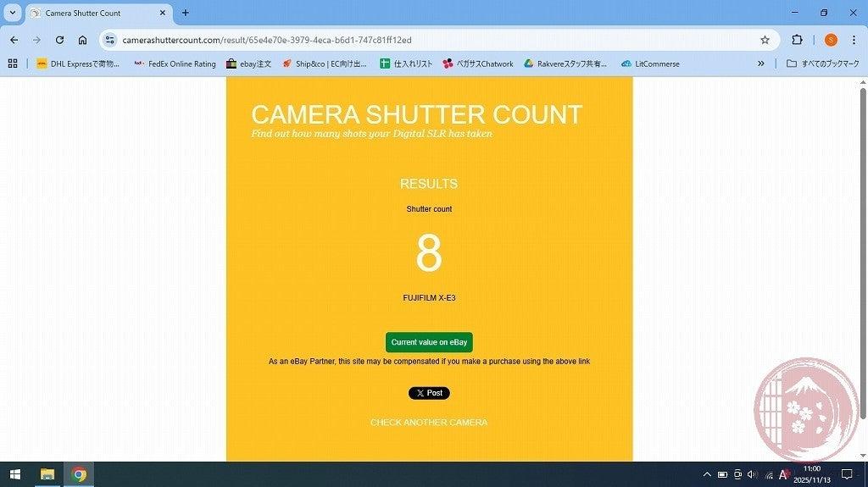Bookmark this page with star icon
The image size is (868, 487).
765,40
